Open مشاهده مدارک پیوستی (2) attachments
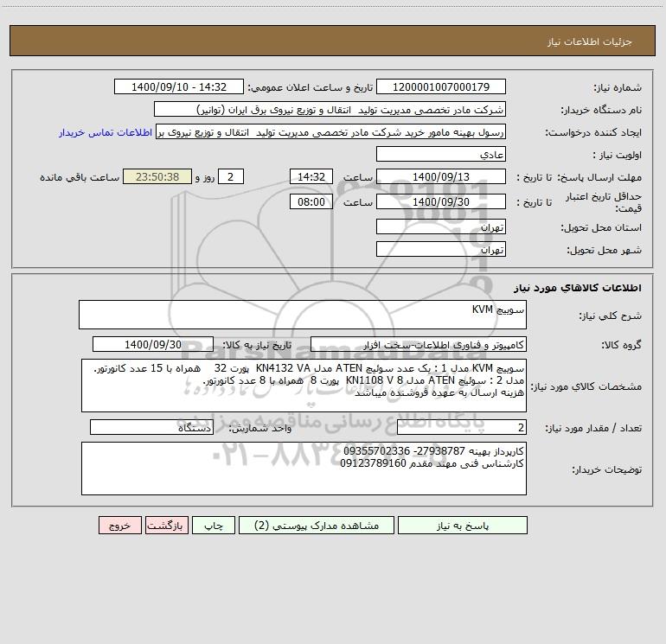The image size is (666, 644). pos(317,526)
